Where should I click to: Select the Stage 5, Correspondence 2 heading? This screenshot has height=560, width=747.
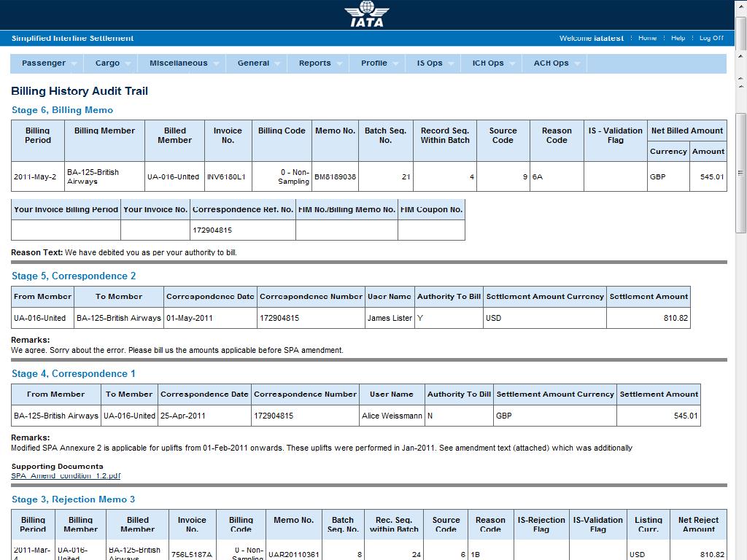pos(74,276)
